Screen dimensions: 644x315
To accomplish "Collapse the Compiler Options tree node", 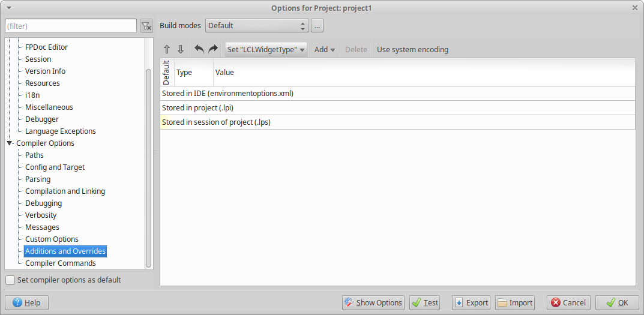I will click(x=9, y=143).
